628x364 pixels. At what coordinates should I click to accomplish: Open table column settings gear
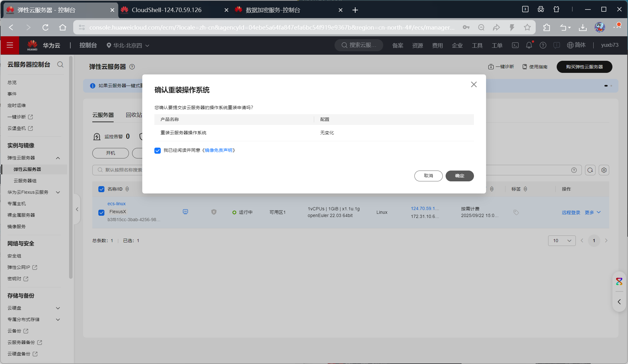pos(604,170)
